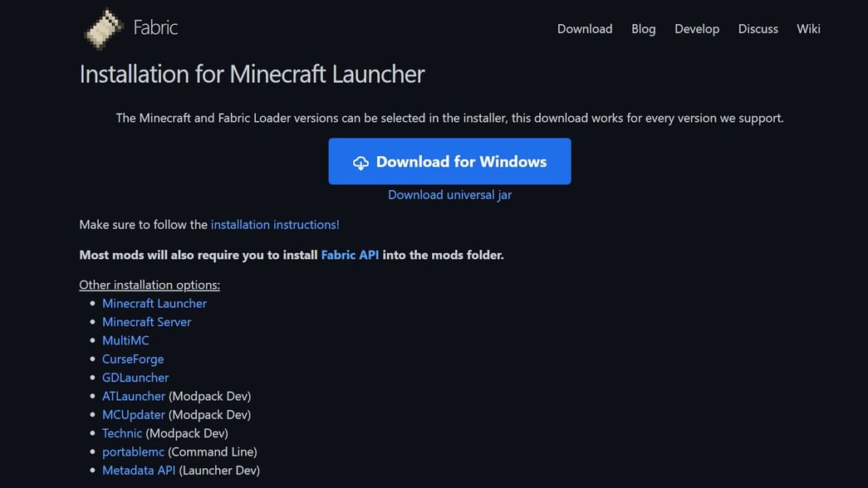This screenshot has width=868, height=488.
Task: Open the portablemc command line option
Action: point(132,451)
